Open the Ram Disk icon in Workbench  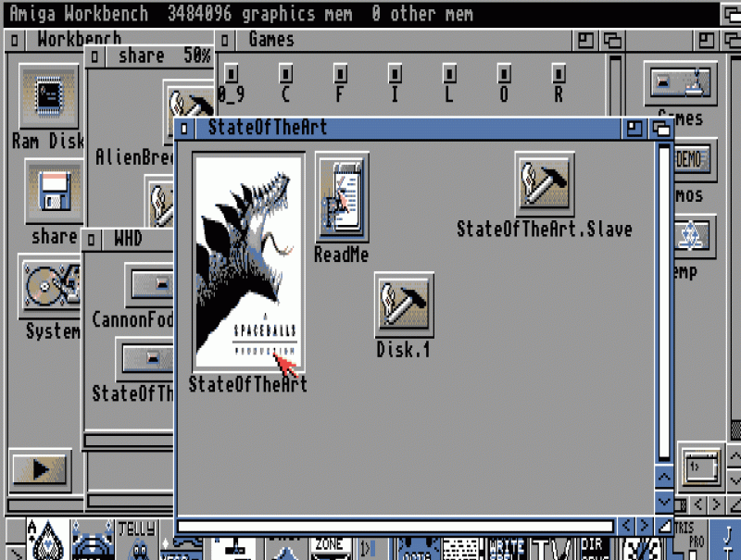click(x=49, y=96)
